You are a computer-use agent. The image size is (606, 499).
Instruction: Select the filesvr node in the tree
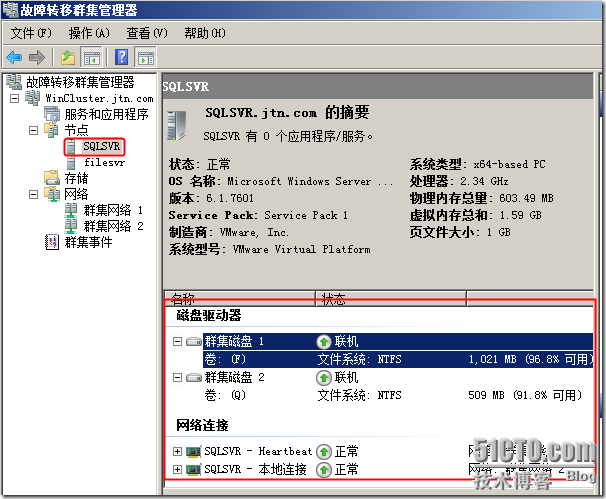coord(105,163)
